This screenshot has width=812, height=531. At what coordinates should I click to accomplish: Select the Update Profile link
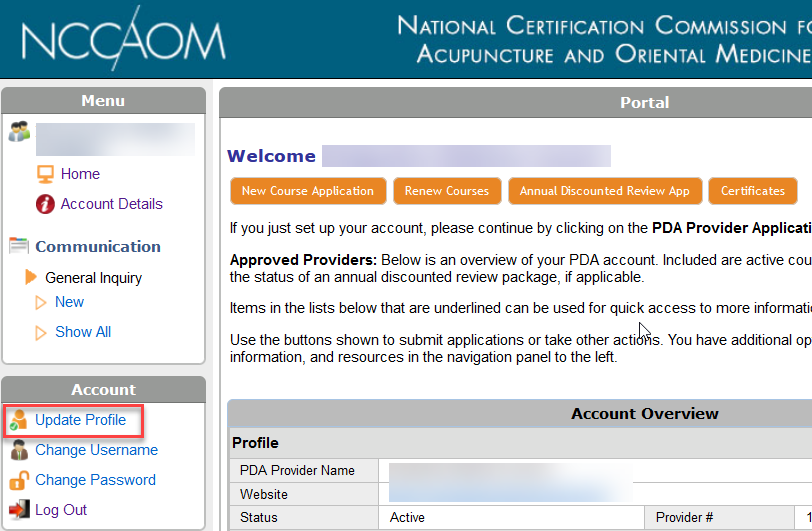pos(80,420)
